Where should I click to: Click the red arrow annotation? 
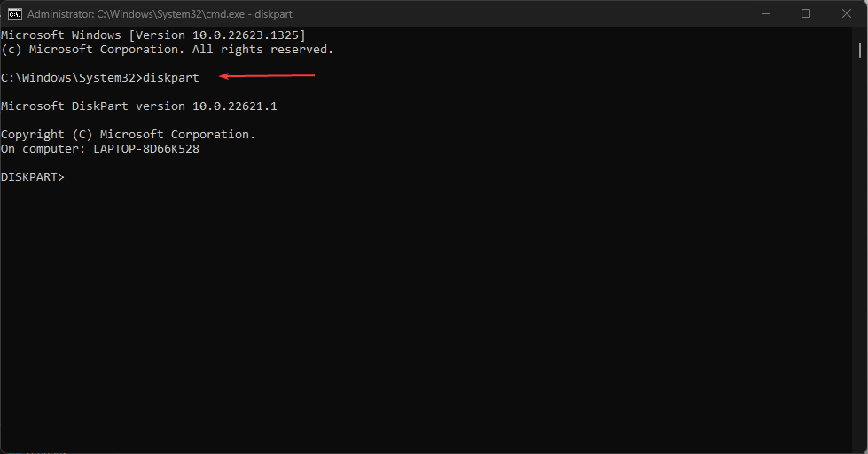point(267,76)
